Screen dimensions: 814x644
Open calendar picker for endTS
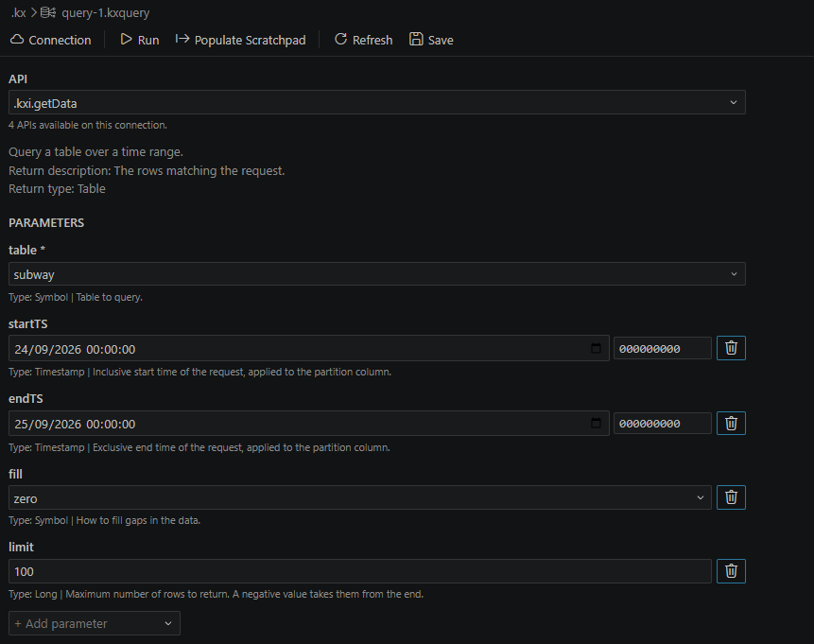point(596,423)
